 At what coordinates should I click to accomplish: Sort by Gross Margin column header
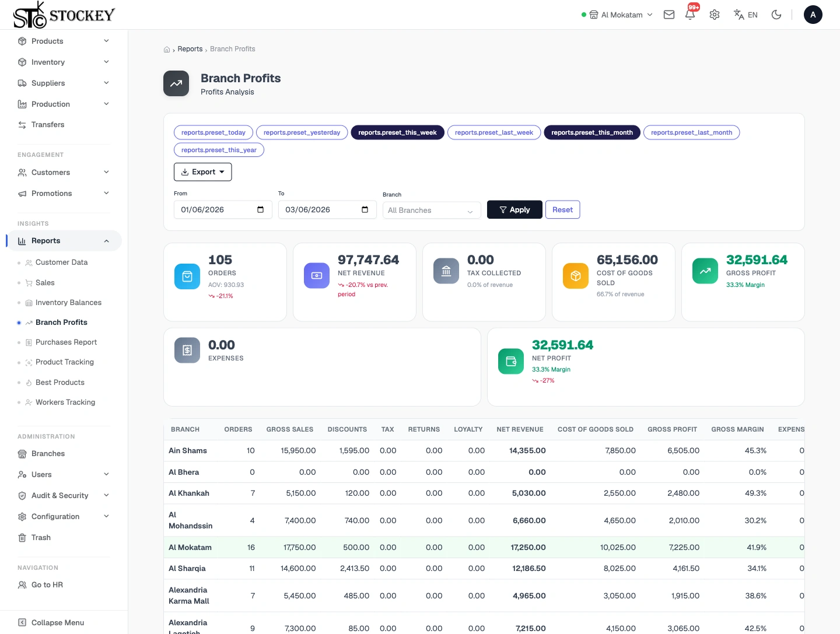pos(737,429)
